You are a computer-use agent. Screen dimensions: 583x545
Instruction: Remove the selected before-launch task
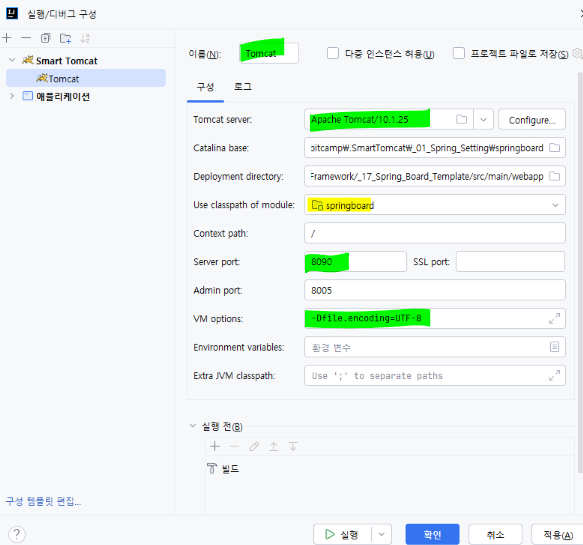(234, 446)
